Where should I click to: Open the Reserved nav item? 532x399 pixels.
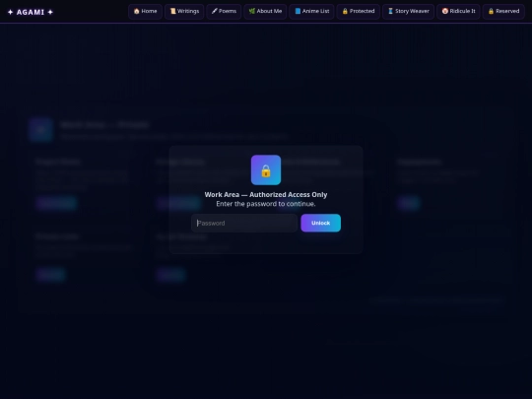pyautogui.click(x=503, y=11)
